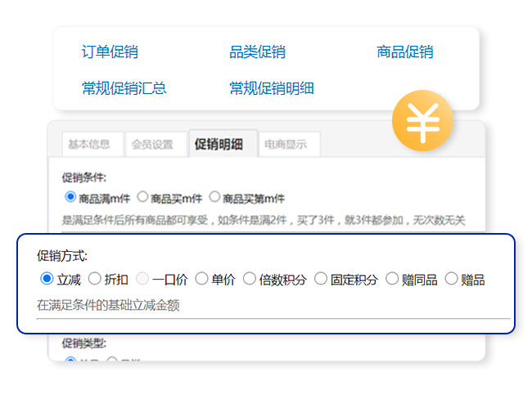The image size is (532, 399).
Task: Select the 折扣 promotion method
Action: [x=95, y=279]
